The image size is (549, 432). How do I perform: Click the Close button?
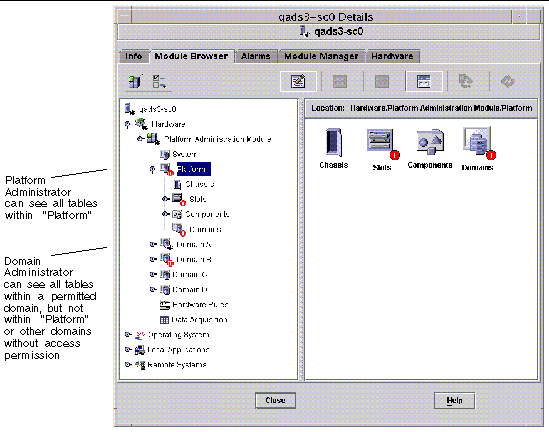(x=276, y=400)
